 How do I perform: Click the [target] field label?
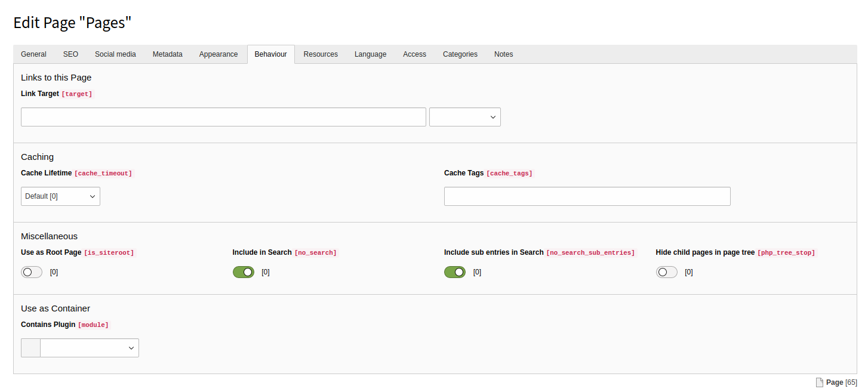[76, 94]
